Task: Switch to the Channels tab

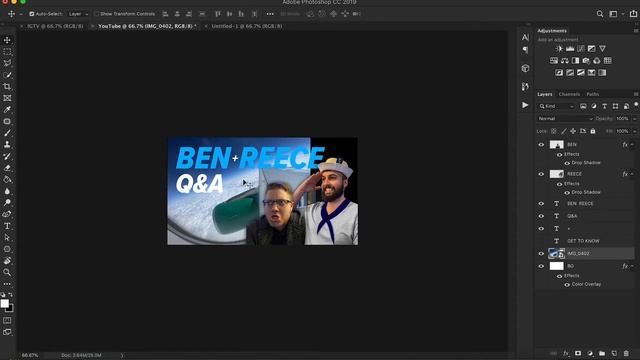Action: coord(569,94)
